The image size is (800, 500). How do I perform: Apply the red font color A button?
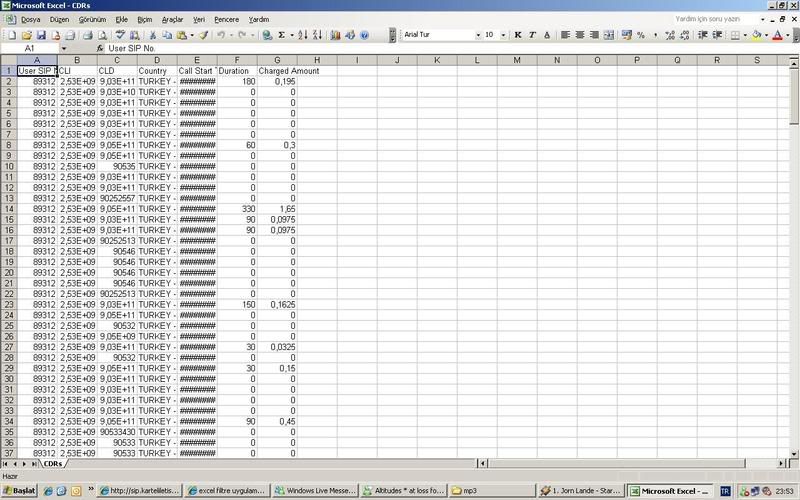point(778,35)
